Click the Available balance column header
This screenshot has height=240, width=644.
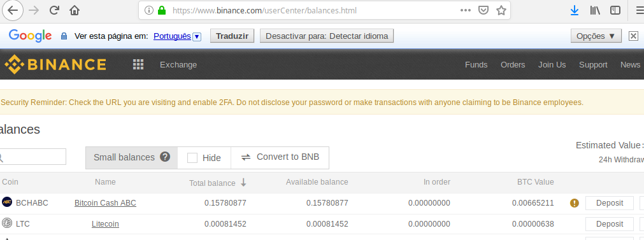point(317,181)
